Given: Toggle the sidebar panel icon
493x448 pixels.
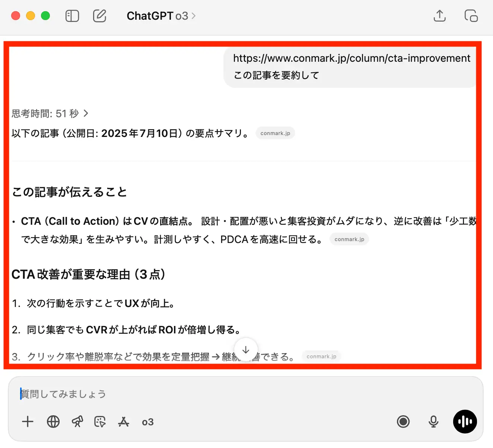Looking at the screenshot, I should 72,16.
